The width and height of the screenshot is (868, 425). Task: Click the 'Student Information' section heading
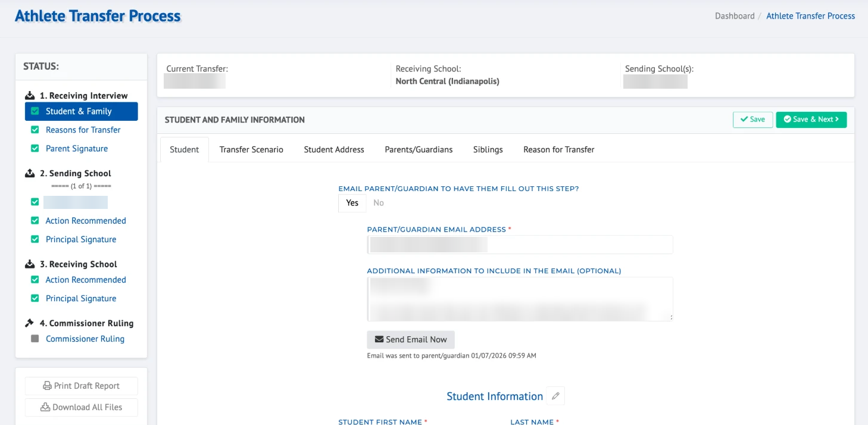[x=495, y=396]
